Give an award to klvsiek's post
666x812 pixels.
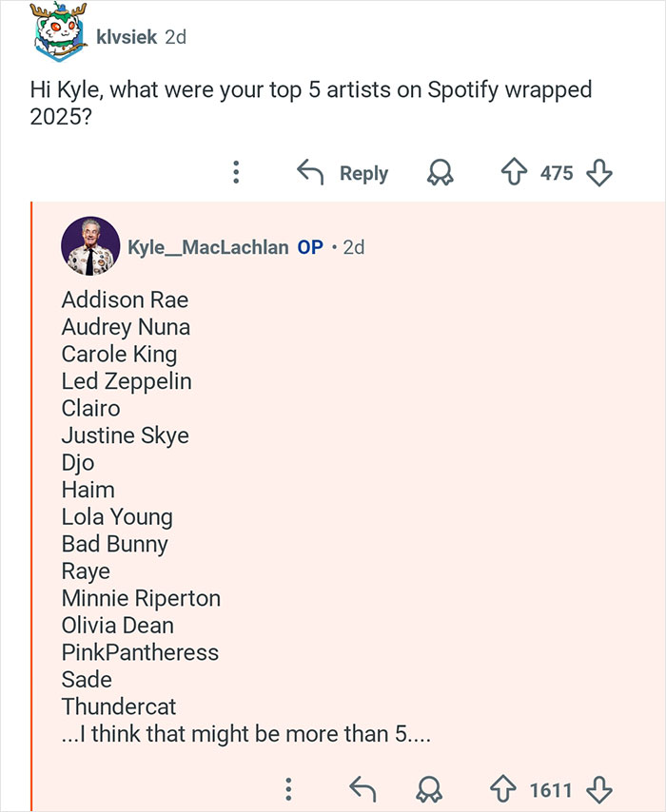click(439, 172)
